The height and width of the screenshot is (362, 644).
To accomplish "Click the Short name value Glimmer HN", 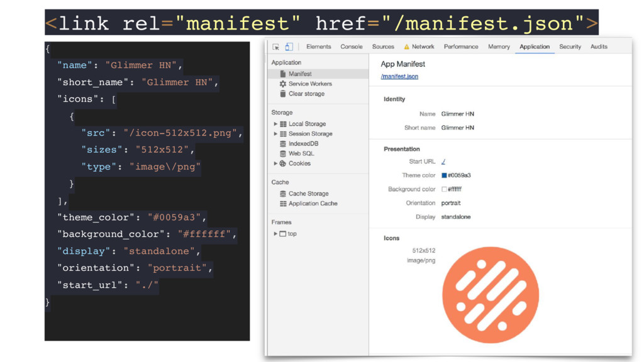I will coord(458,128).
